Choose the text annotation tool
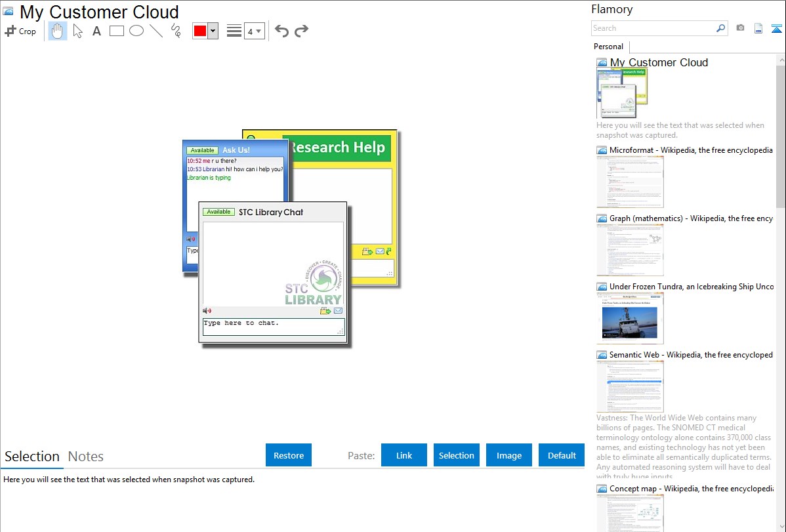The image size is (786, 532). click(96, 31)
